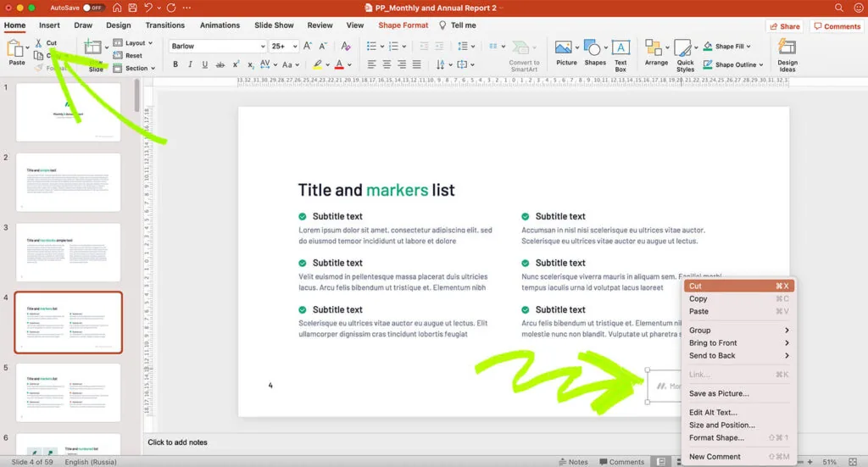Image resolution: width=868 pixels, height=467 pixels.
Task: Apply red font color
Action: point(339,64)
